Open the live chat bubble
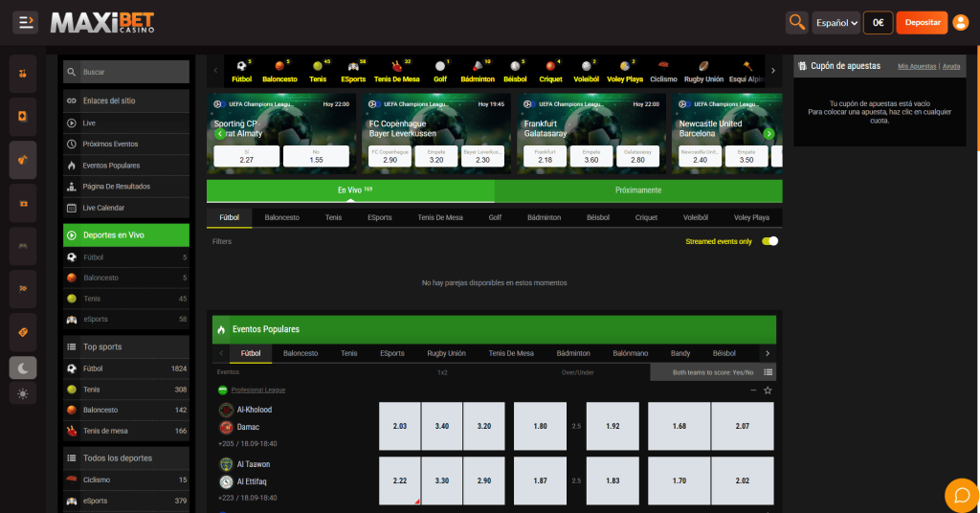980x513 pixels. pos(960,494)
